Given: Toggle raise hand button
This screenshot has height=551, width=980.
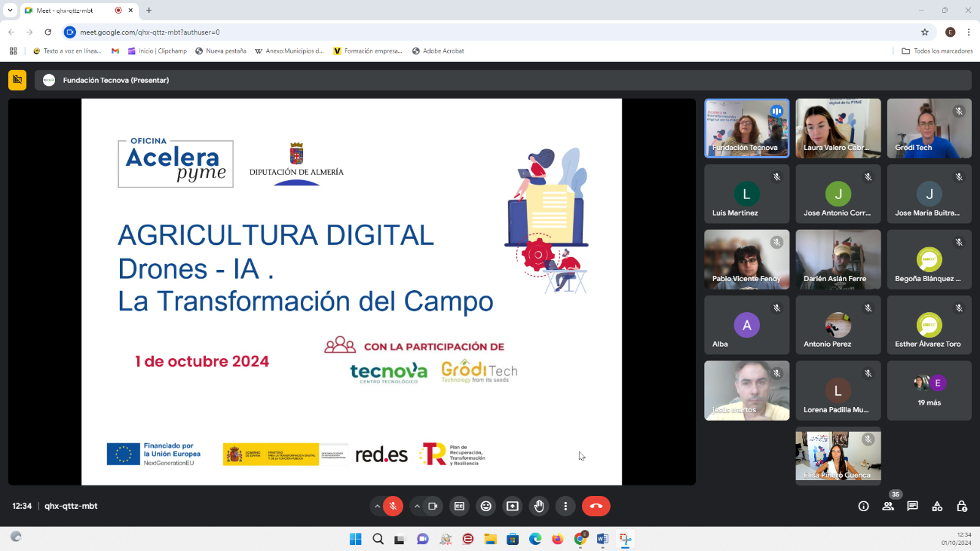Looking at the screenshot, I should [539, 507].
